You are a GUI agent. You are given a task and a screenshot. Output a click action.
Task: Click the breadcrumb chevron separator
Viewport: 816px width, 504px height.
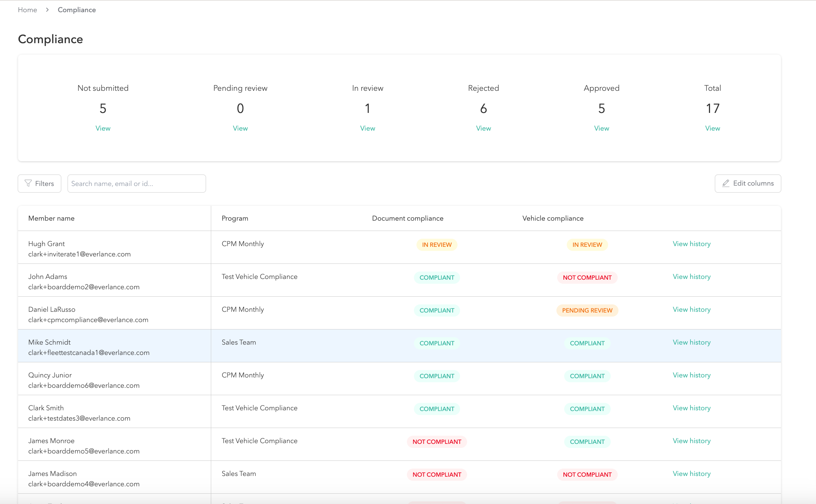[47, 10]
